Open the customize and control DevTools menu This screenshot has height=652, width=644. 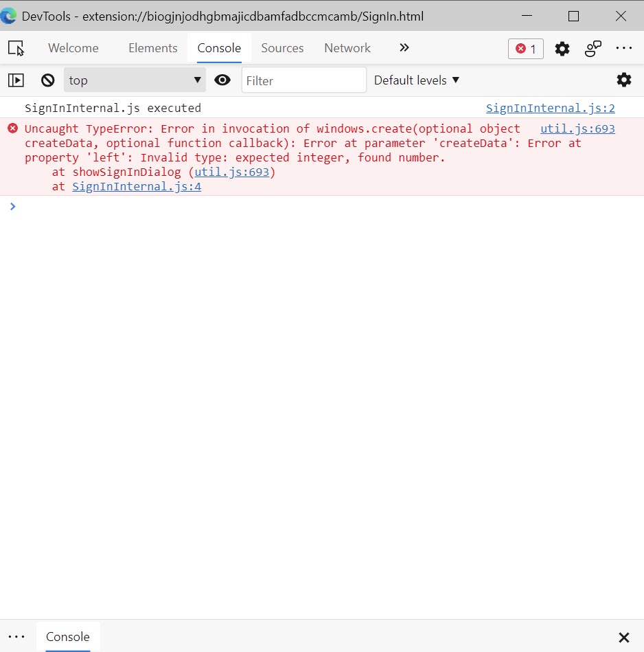623,49
